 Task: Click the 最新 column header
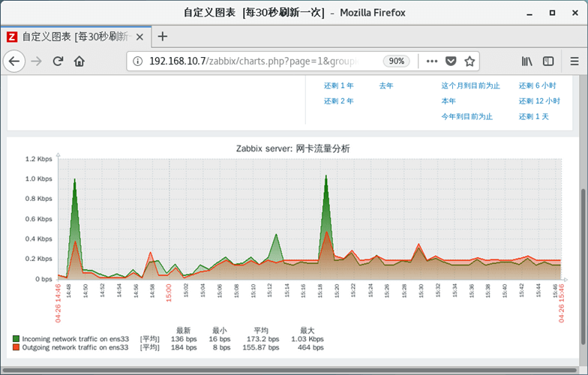(183, 330)
